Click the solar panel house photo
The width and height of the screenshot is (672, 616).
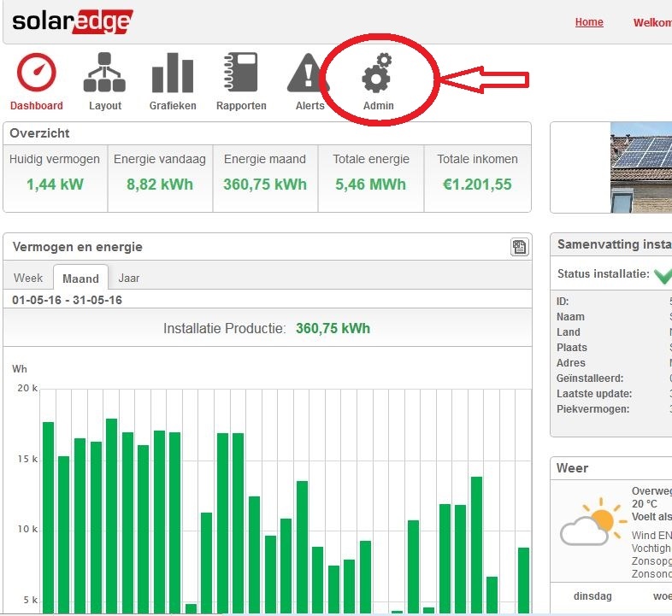(x=640, y=167)
